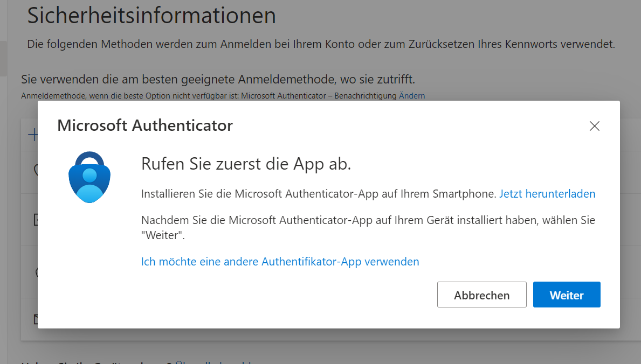The height and width of the screenshot is (364, 641).
Task: Click the "Installieren Sie die Microsoft Authenticator-App" text
Action: click(318, 194)
